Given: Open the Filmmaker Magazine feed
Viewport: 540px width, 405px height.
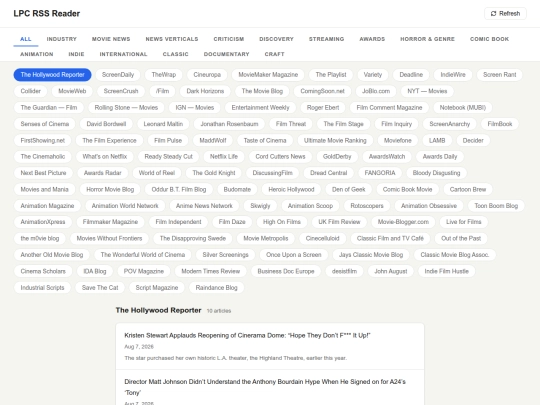Looking at the screenshot, I should pos(110,222).
